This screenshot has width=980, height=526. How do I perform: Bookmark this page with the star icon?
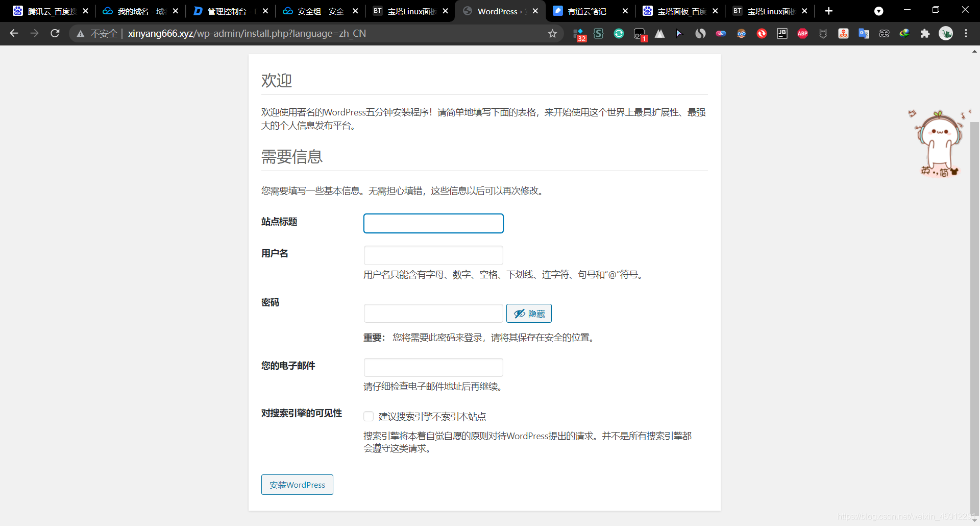tap(552, 34)
